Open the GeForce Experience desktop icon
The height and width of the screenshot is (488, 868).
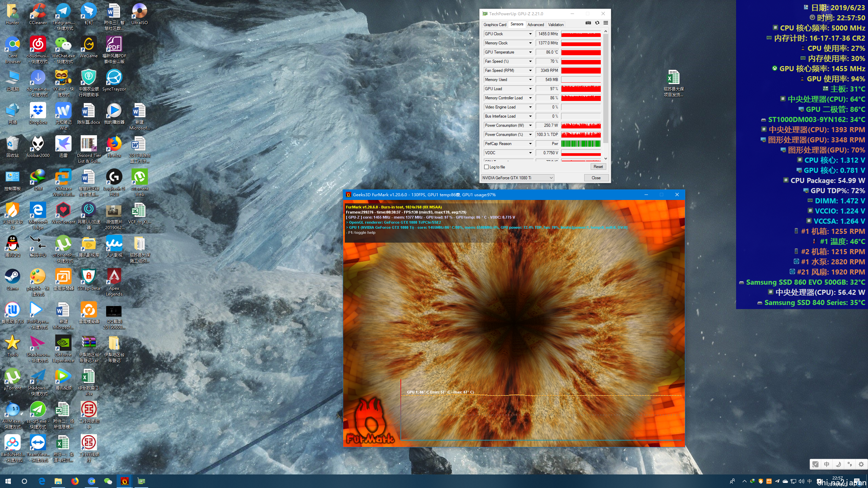[x=63, y=349]
